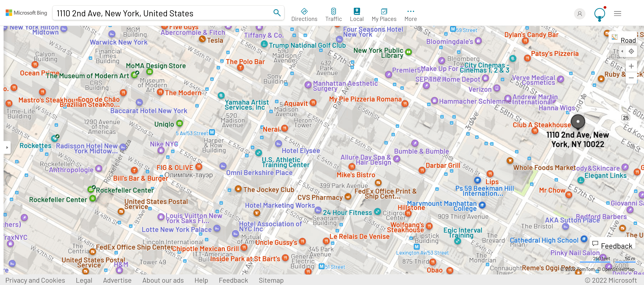
Task: Open About our ads link
Action: (163, 280)
